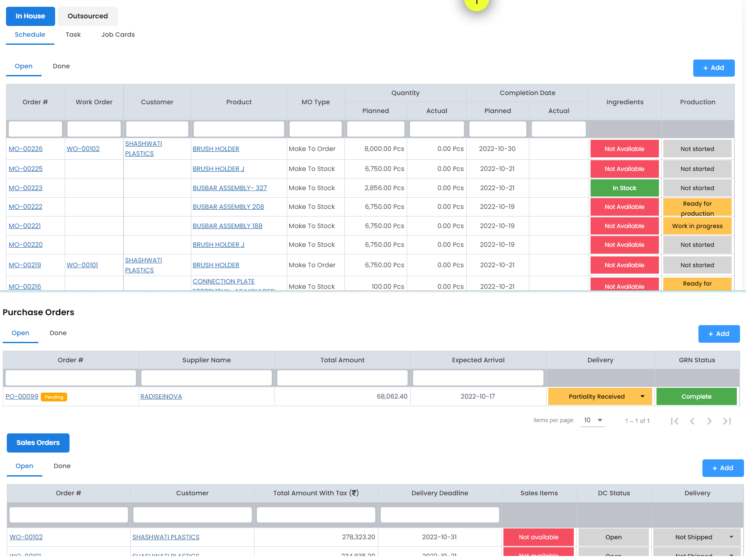The height and width of the screenshot is (560, 746).
Task: View Done tab under Purchase Orders
Action: 58,333
